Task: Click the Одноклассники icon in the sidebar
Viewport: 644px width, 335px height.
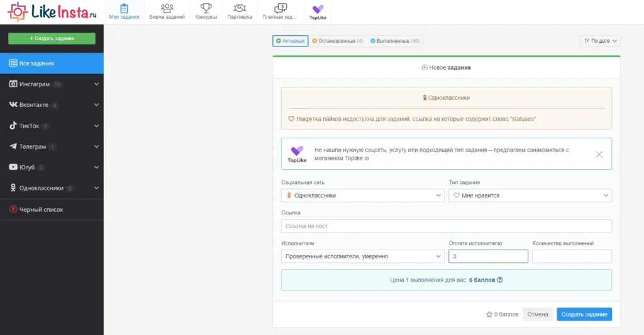Action: tap(13, 188)
